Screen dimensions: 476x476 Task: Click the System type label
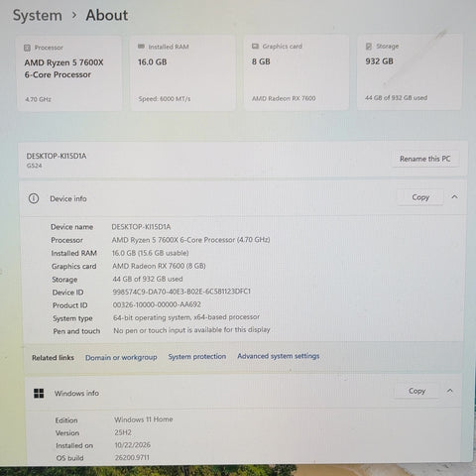72,318
